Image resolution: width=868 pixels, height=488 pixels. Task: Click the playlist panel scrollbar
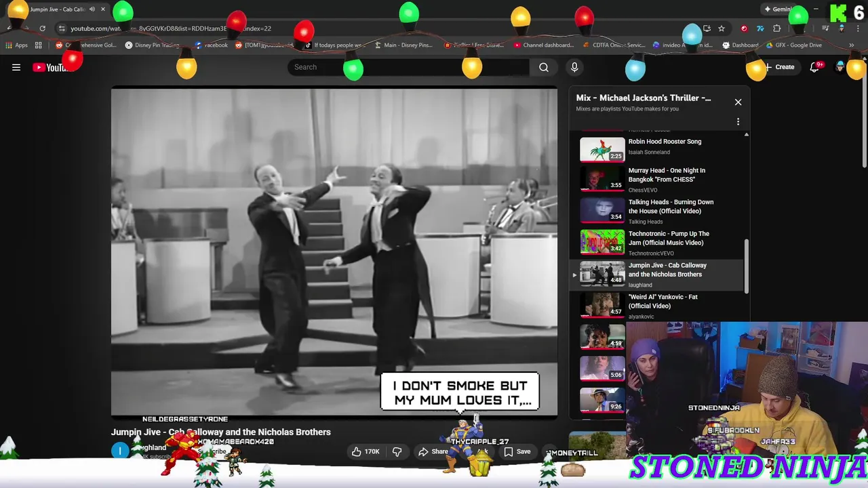pyautogui.click(x=747, y=266)
